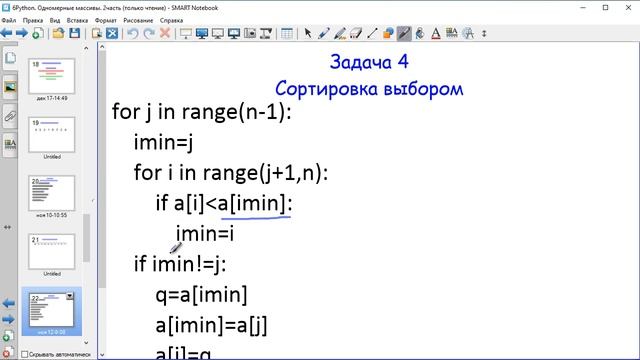Select the Text tool letter A
The height and width of the screenshot is (360, 640).
tap(436, 33)
